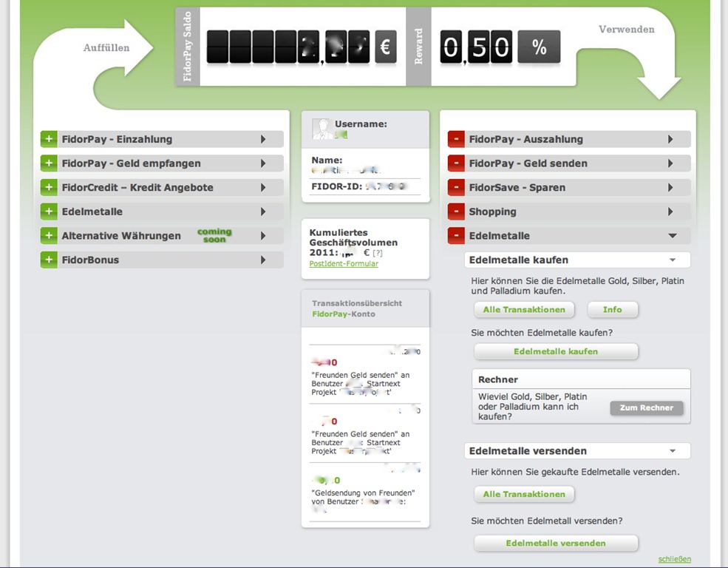Click Alle Transaktionen under Edelmetalle versenden
Image resolution: width=728 pixels, height=568 pixels.
point(524,494)
